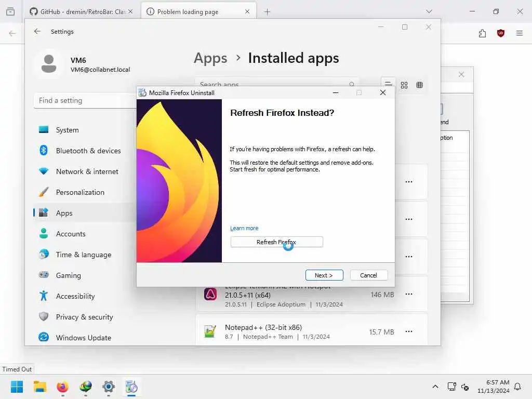Screen dimensions: 532x399
Task: Open more options for Eclipse Temurin JRE
Action: click(x=409, y=294)
